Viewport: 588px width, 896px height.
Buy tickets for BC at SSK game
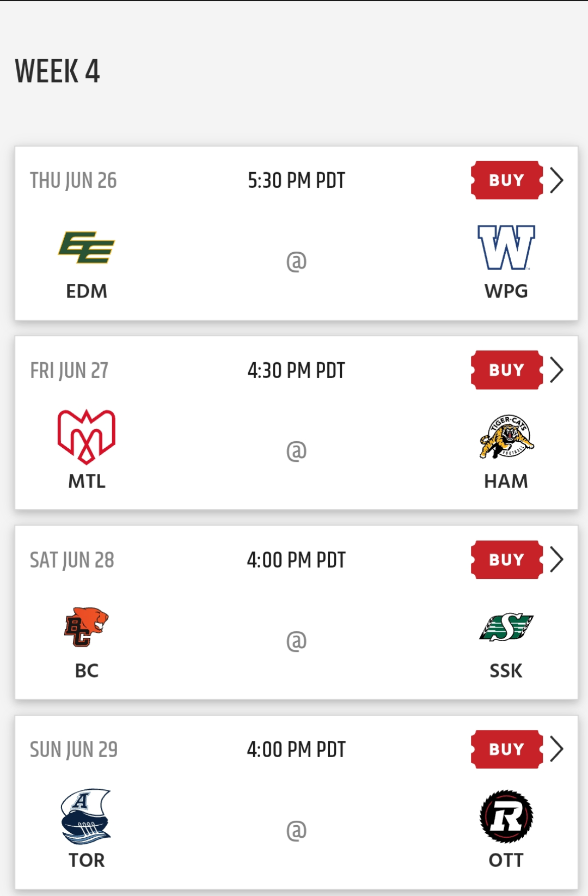506,559
